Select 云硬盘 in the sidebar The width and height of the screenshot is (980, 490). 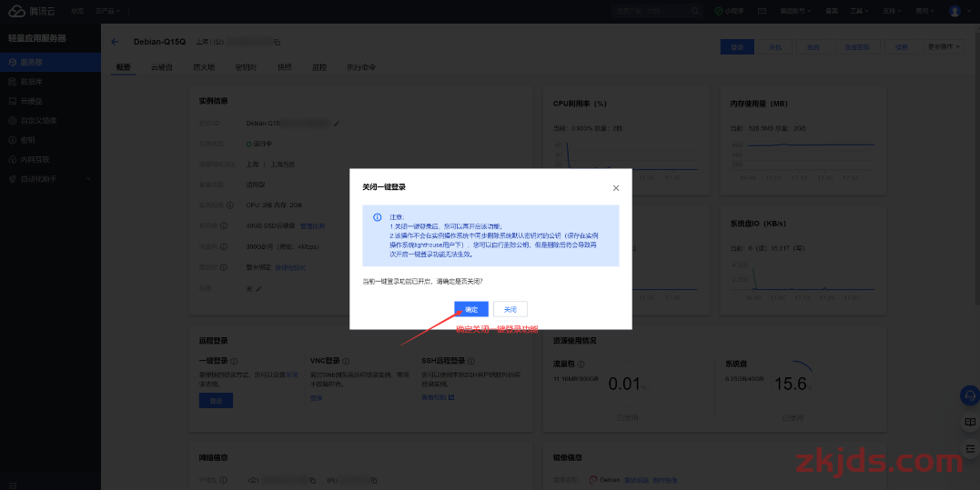(x=50, y=101)
